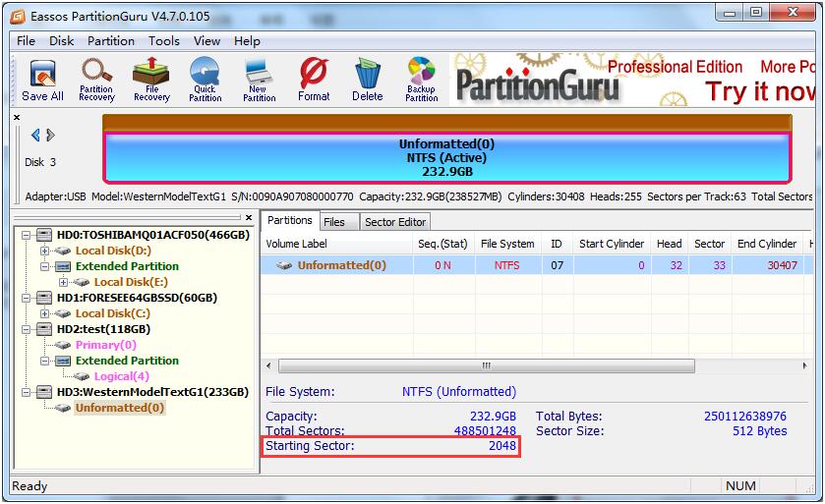Go to previous disk arrow
The height and width of the screenshot is (504, 825).
(x=35, y=135)
